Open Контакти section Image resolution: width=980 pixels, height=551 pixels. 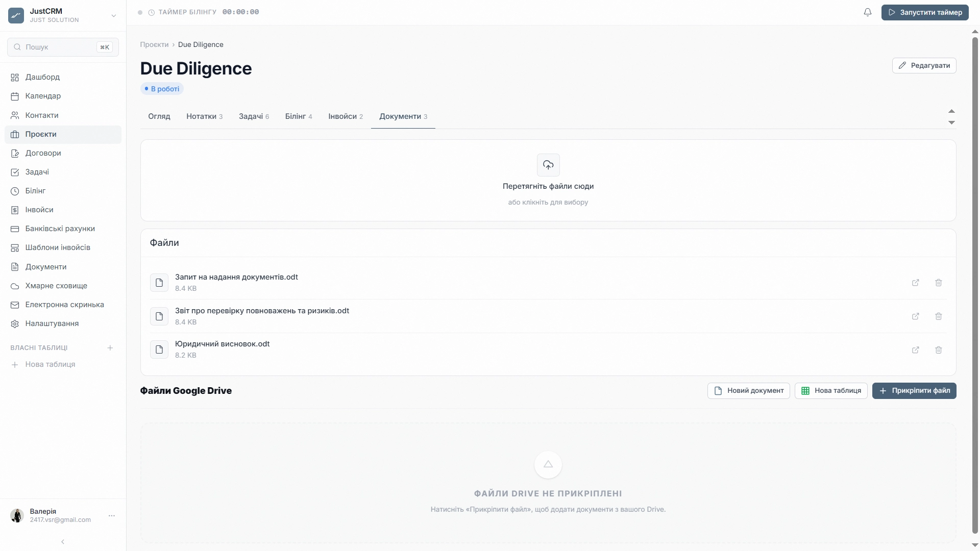point(63,115)
